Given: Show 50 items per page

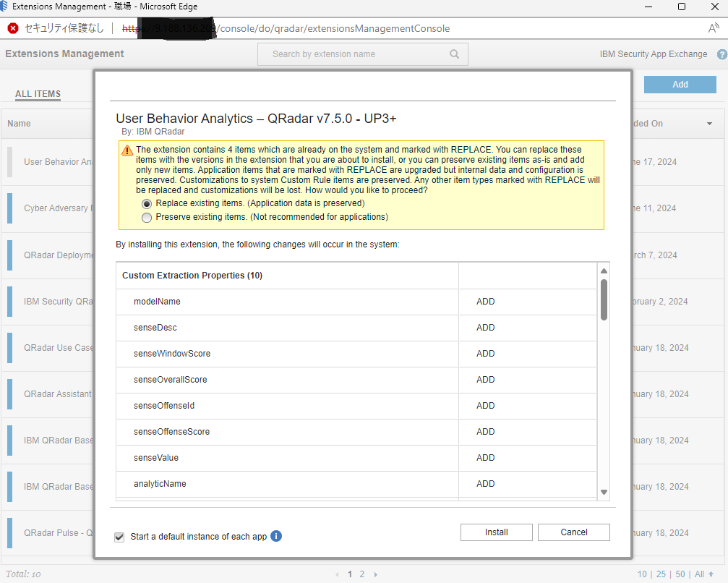Looking at the screenshot, I should point(680,574).
